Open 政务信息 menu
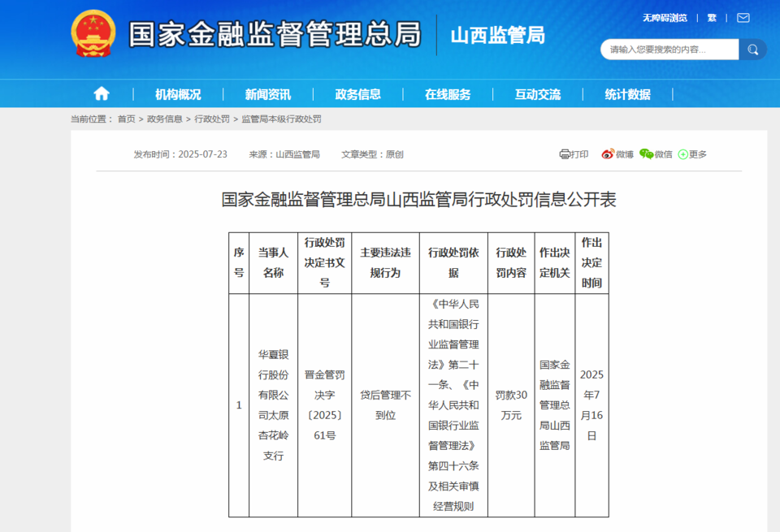The image size is (780, 532). [x=357, y=94]
